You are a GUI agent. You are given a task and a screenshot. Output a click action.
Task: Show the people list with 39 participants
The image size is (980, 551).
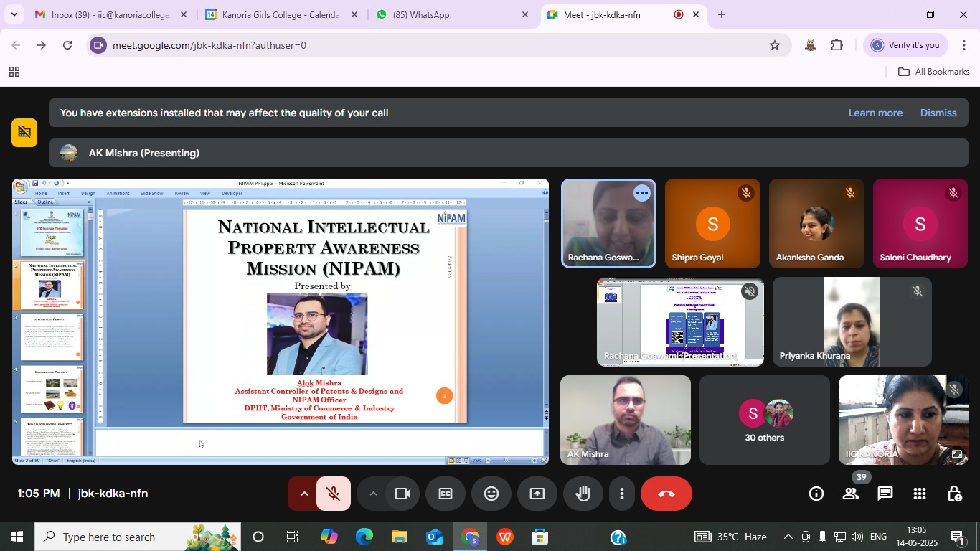coord(851,494)
